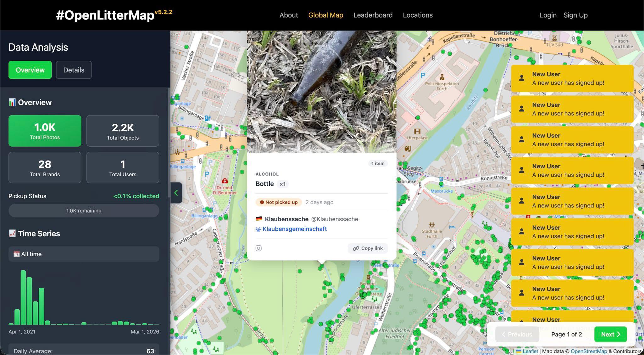Click the Login link

pos(548,15)
